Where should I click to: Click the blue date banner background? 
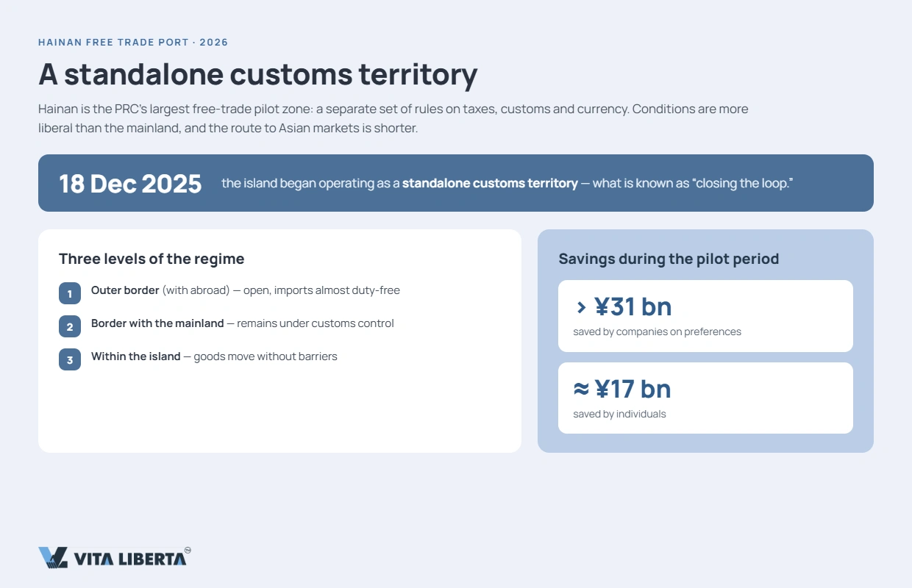point(456,183)
